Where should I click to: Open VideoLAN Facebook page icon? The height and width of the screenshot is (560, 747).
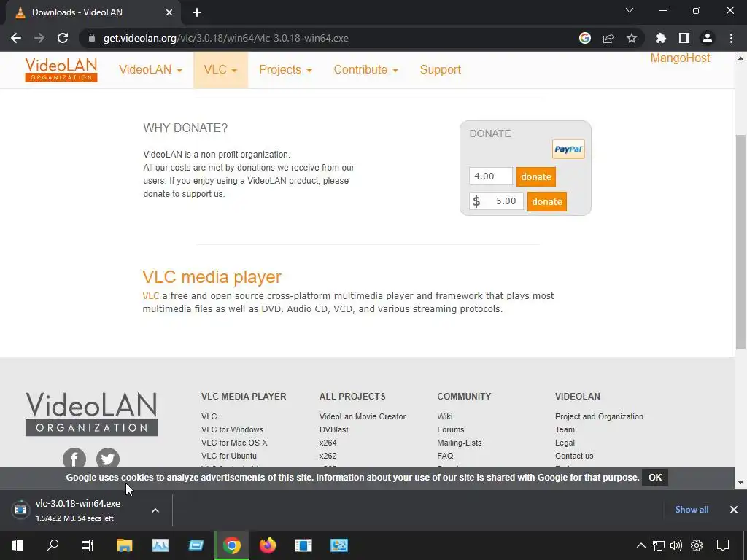click(x=74, y=458)
